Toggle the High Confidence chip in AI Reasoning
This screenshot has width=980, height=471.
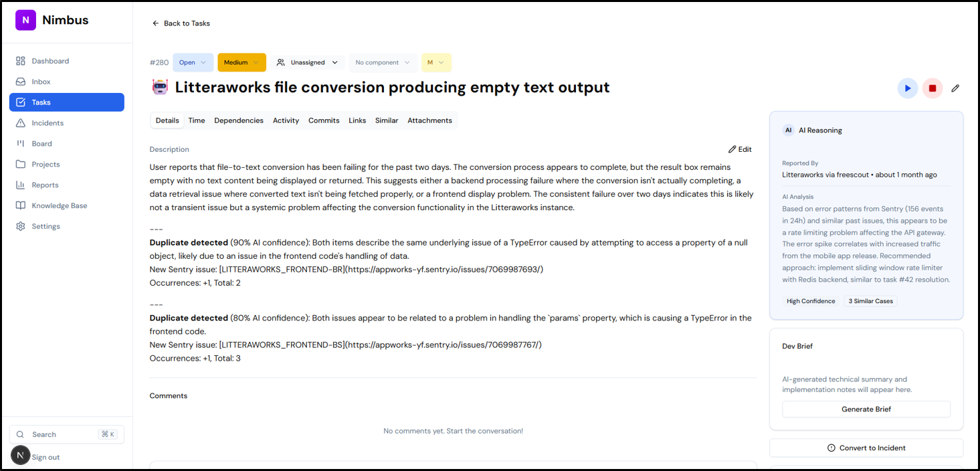point(811,300)
